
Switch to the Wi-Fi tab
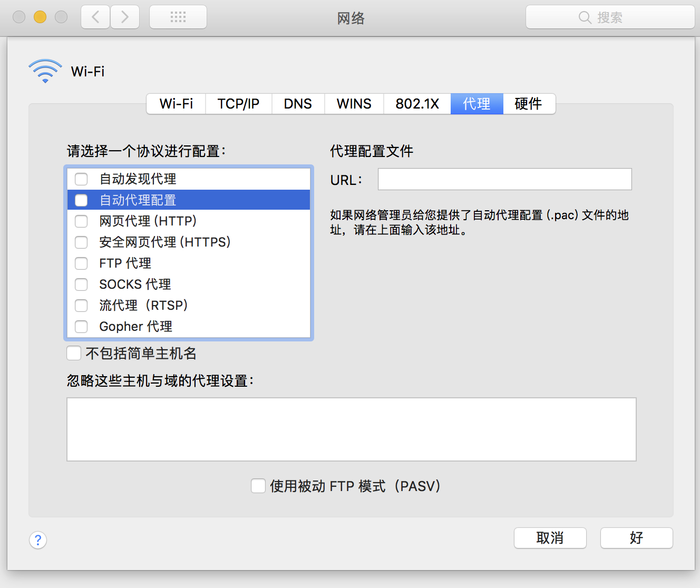176,104
